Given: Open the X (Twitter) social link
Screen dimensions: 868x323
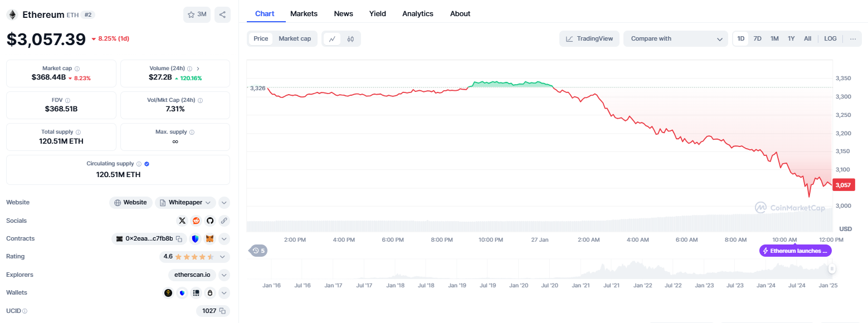Looking at the screenshot, I should click(x=182, y=221).
